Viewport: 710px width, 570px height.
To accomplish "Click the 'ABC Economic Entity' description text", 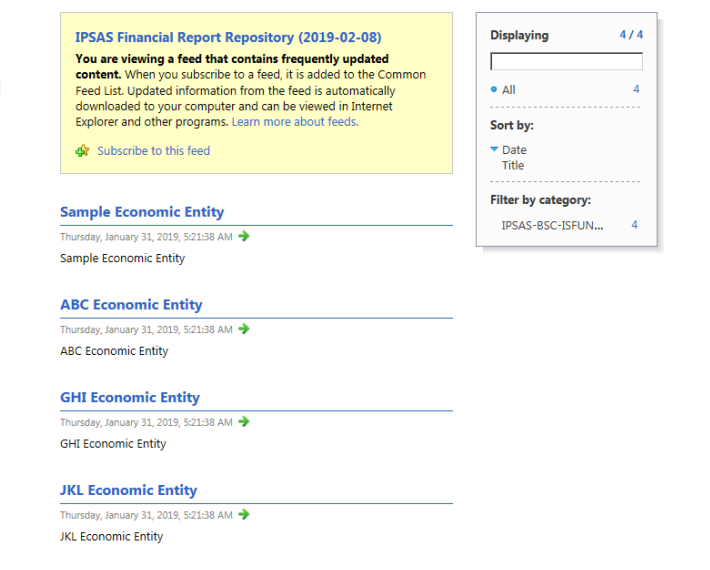I will coord(114,351).
